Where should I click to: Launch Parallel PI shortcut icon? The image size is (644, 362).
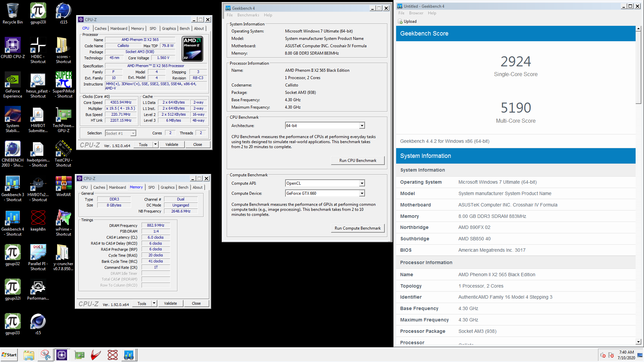(x=38, y=257)
